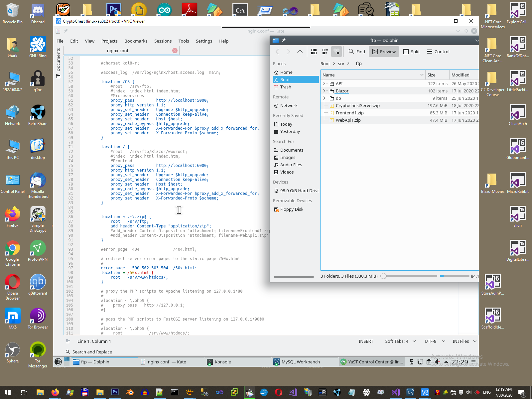This screenshot has width=532, height=399.
Task: Switch to Konsole in the KDE task manager
Action: (238, 362)
